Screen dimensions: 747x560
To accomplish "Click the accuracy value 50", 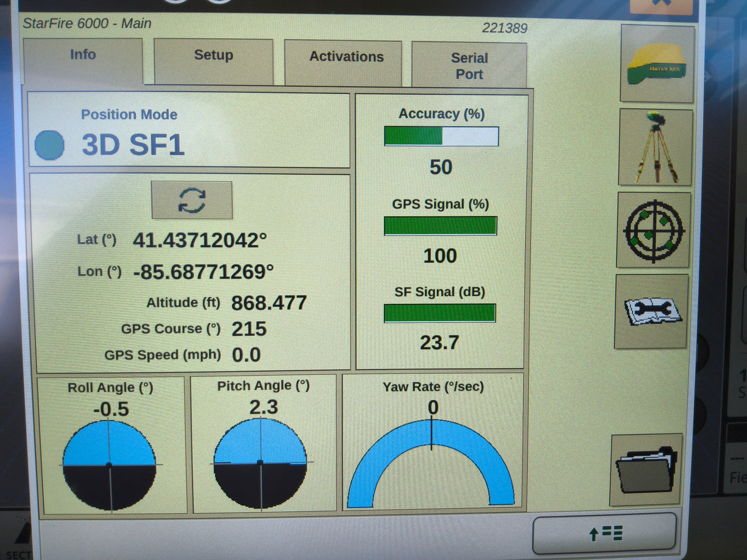I will 441,167.
